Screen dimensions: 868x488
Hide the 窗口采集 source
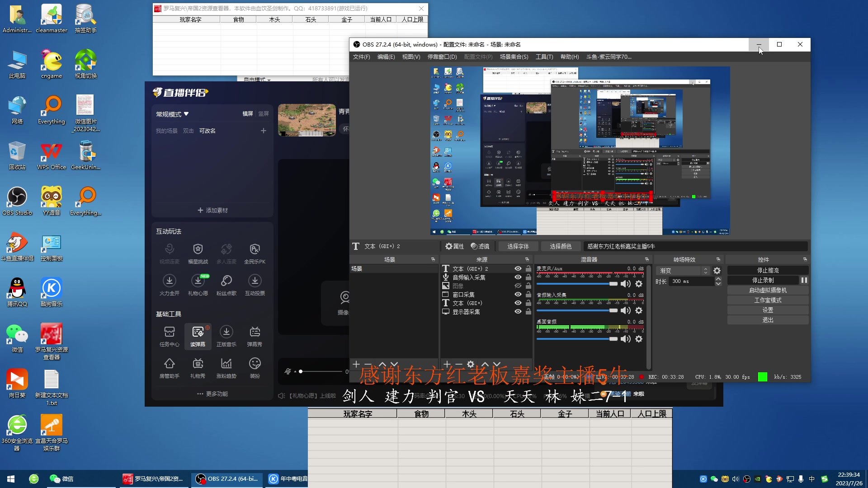pos(518,295)
